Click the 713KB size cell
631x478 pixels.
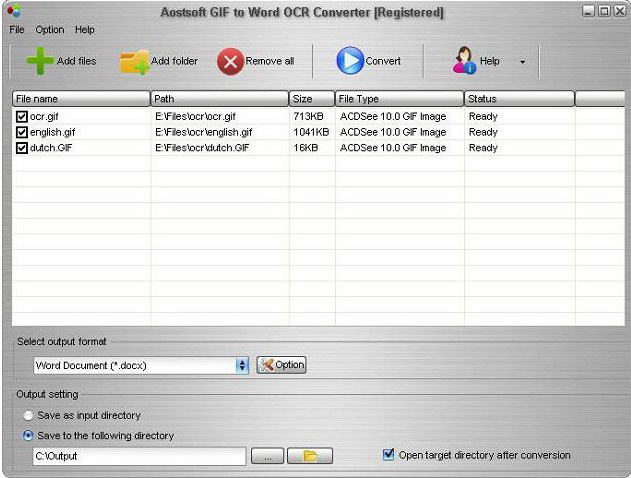[x=308, y=116]
